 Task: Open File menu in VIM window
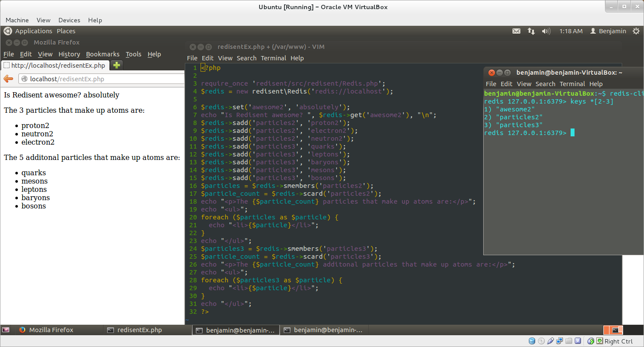192,58
